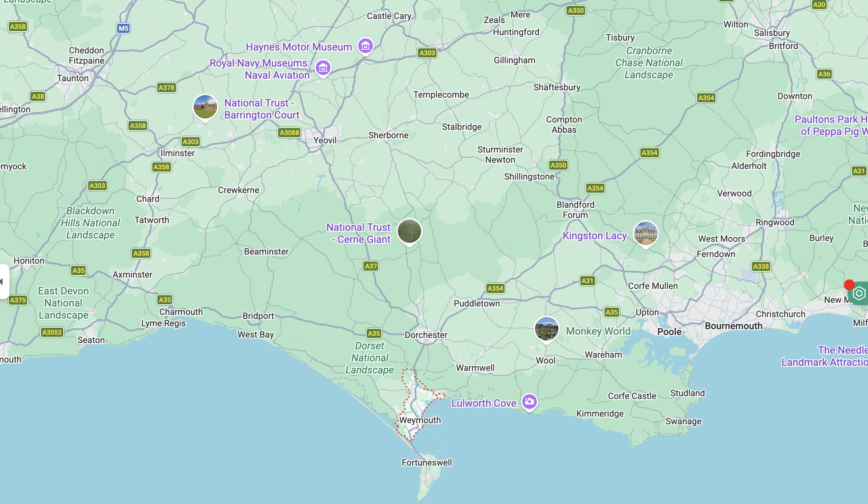The width and height of the screenshot is (868, 504).
Task: Open the Paultons Park label
Action: pyautogui.click(x=831, y=125)
